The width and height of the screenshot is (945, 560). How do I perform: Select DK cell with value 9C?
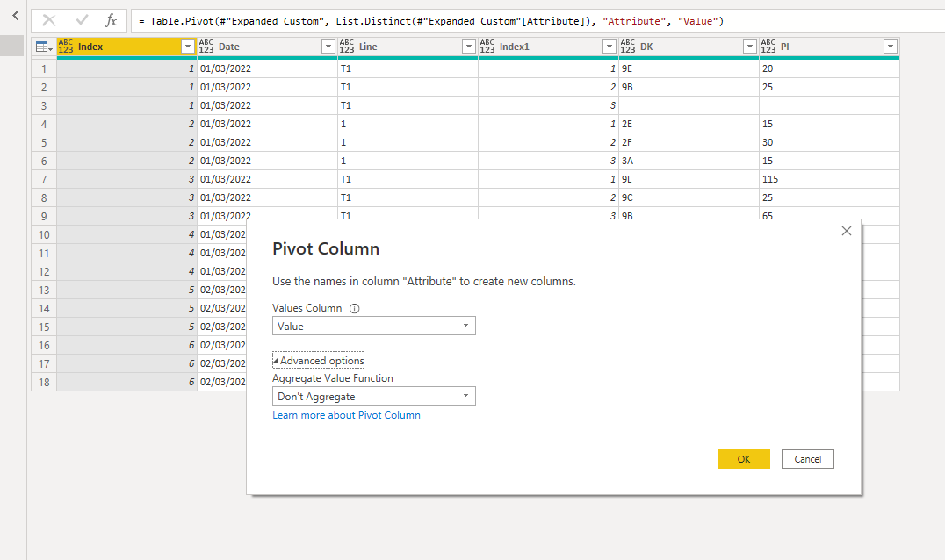tap(689, 197)
